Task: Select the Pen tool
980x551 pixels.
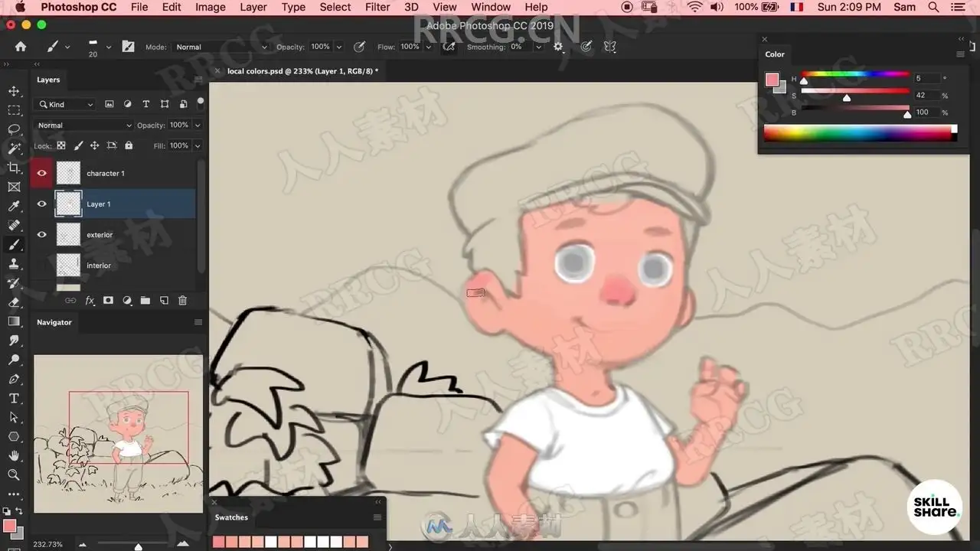Action: [x=14, y=379]
